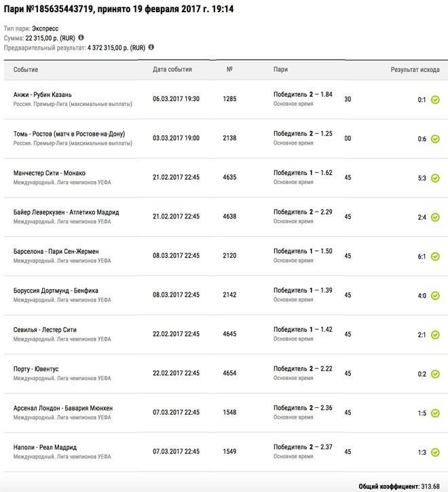
Task: Click bet Победитель 2 – 1.25
Action: point(303,134)
